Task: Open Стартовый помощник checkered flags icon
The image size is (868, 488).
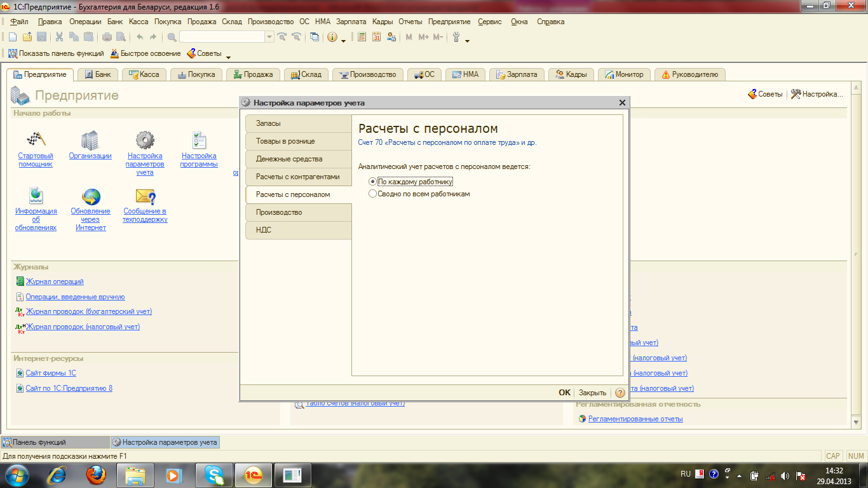Action: point(36,140)
